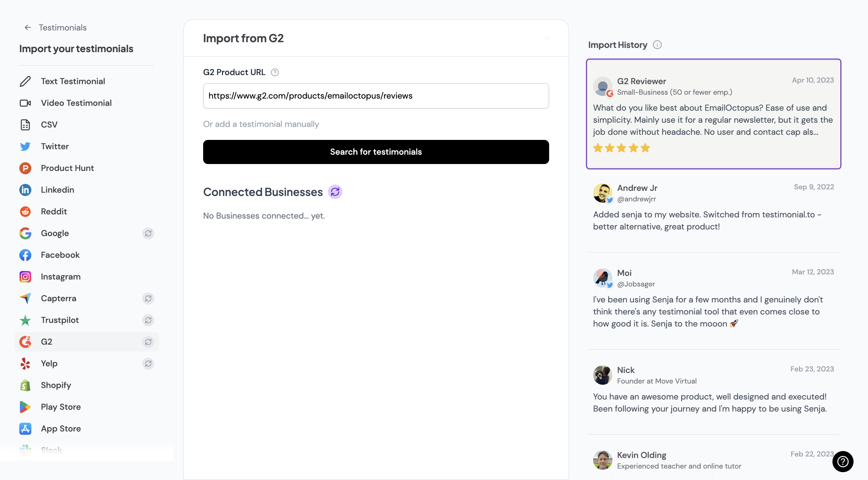Open the help chat bubble icon

click(x=843, y=462)
